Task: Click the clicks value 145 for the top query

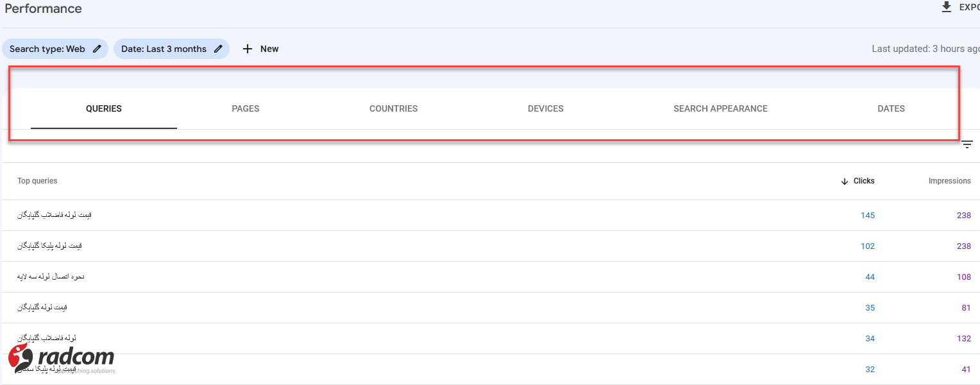Action: point(868,215)
